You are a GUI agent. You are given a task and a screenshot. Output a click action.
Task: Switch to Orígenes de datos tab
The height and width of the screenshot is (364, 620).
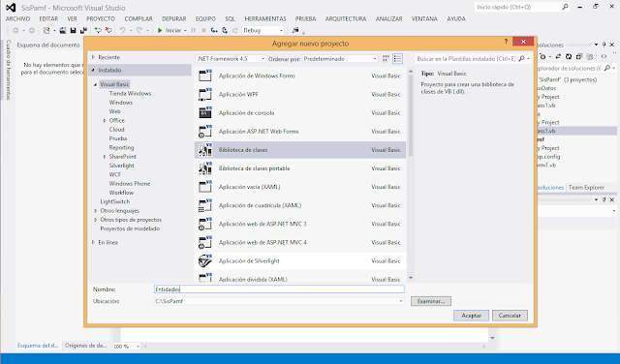coord(86,346)
